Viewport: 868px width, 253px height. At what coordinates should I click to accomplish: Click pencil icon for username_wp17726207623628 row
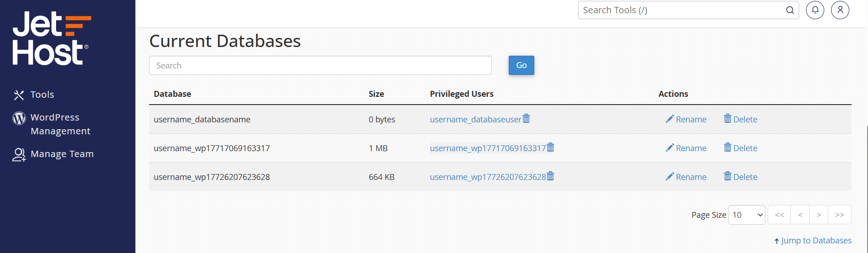point(670,176)
